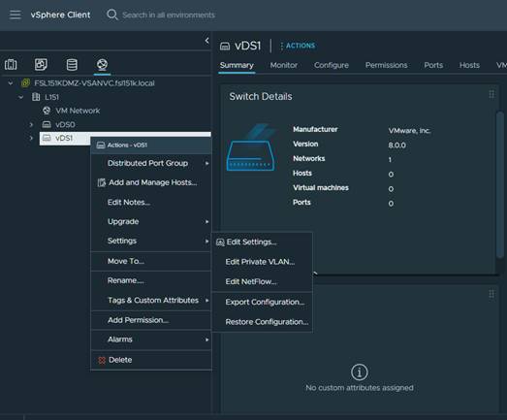Click the large switch illustration

(251, 147)
